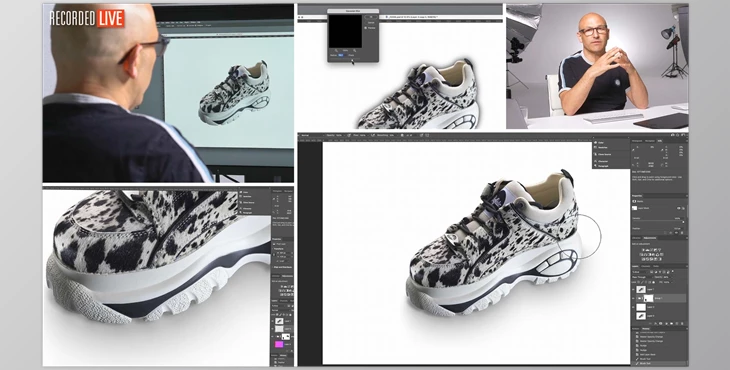
Task: Switch to the Libraries tab
Action: pos(636,238)
